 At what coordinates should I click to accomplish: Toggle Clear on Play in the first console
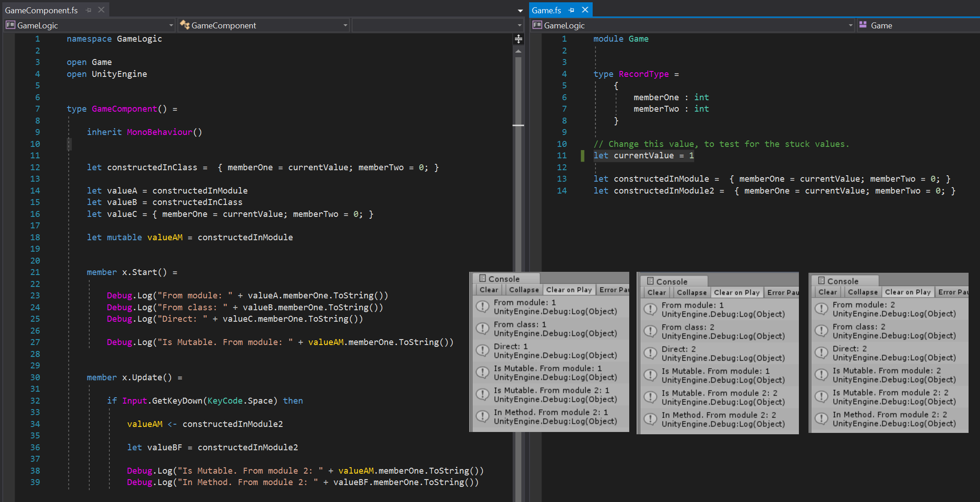[x=568, y=289]
